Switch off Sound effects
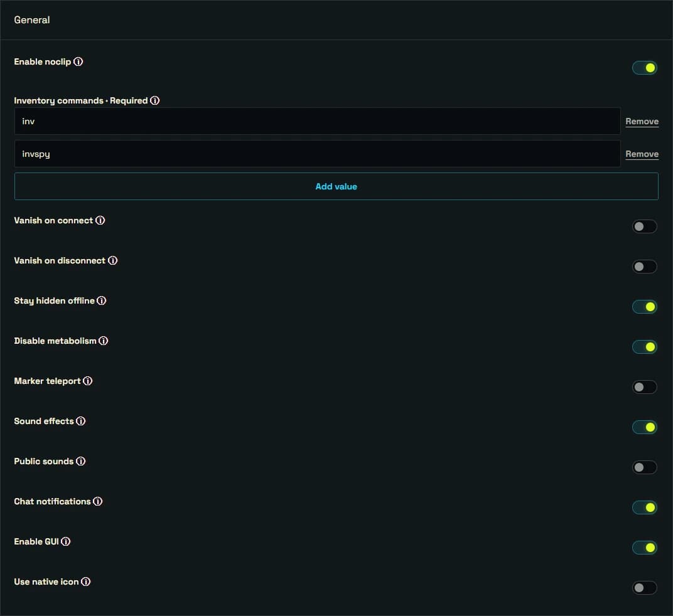Viewport: 673px width, 616px height. [644, 427]
